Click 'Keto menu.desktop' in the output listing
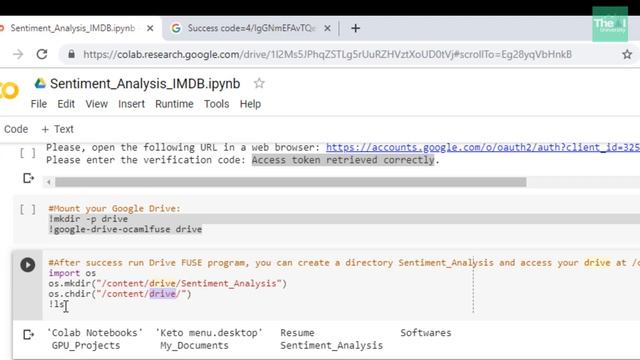640x360 pixels. pos(209,333)
